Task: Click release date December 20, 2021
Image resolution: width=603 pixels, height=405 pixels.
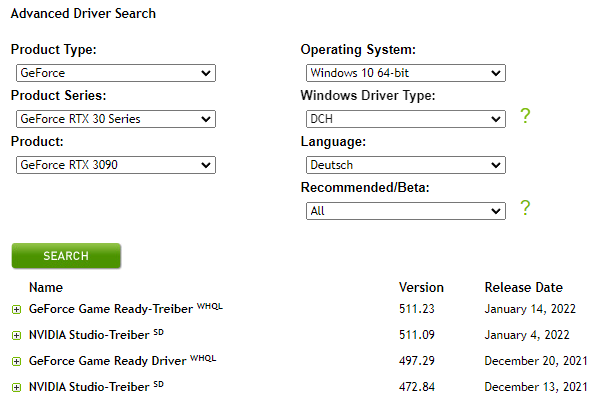Action: coord(536,361)
